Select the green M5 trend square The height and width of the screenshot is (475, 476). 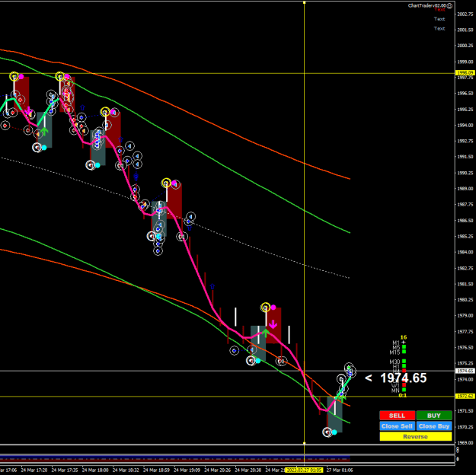pyautogui.click(x=404, y=347)
